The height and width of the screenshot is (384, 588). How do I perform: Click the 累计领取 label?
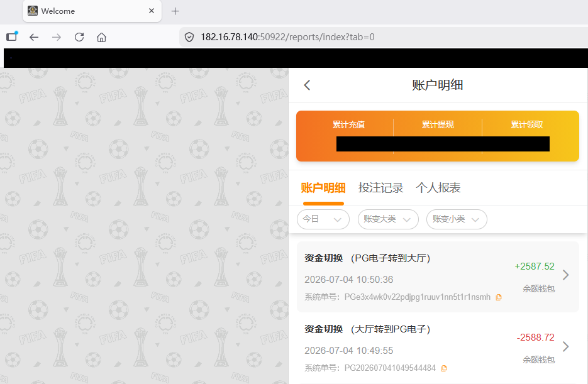click(527, 125)
